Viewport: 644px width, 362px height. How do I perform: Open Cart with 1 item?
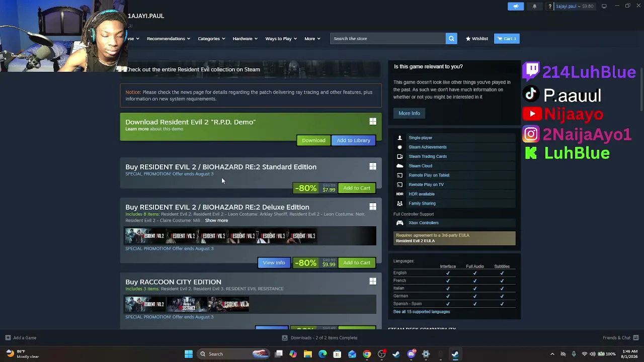point(507,39)
